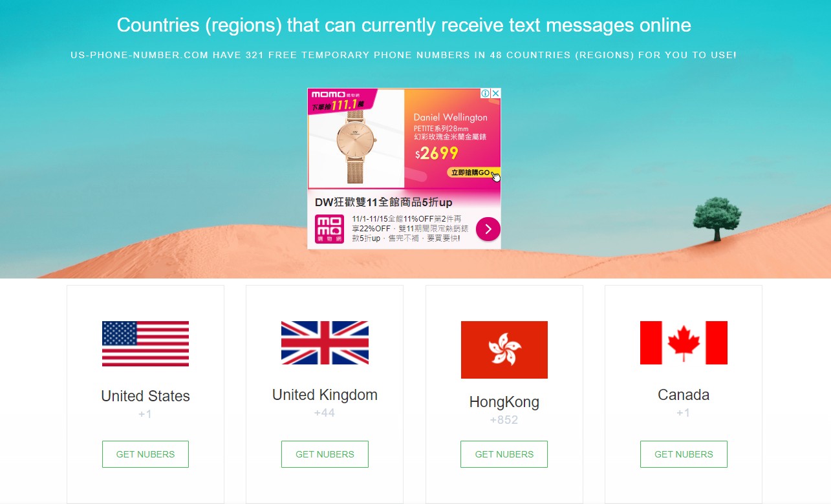Click the +852 HongKong dialing code
This screenshot has height=504, width=831.
(504, 420)
